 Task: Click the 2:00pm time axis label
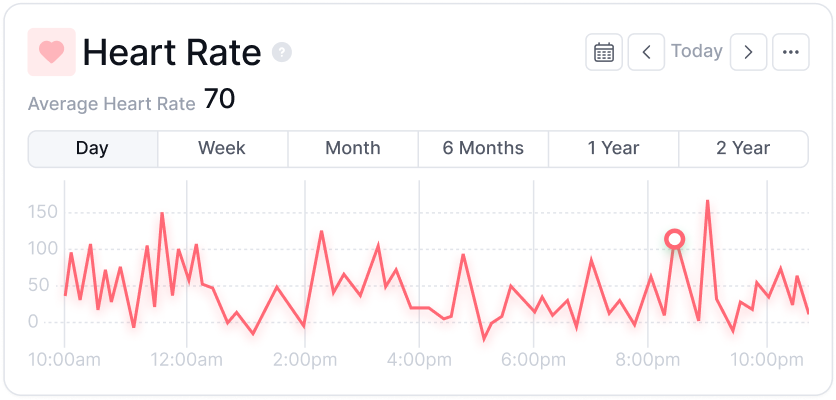[305, 359]
